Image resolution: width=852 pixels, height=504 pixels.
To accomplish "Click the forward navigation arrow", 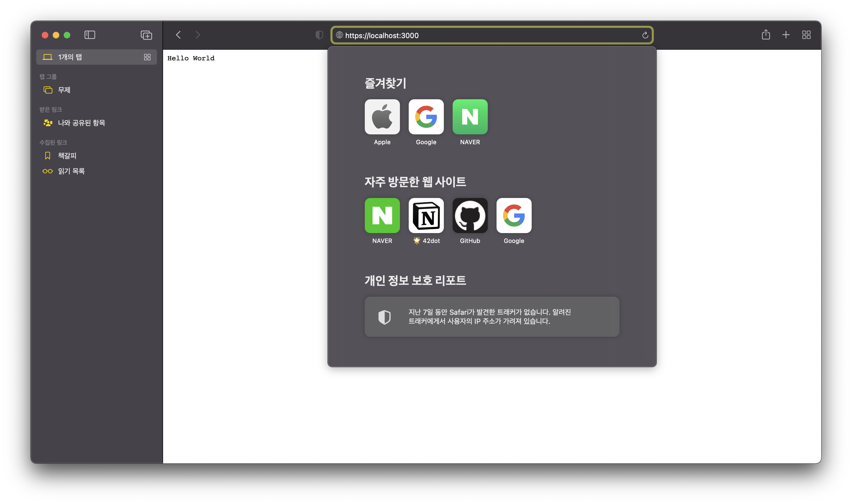I will (x=198, y=35).
